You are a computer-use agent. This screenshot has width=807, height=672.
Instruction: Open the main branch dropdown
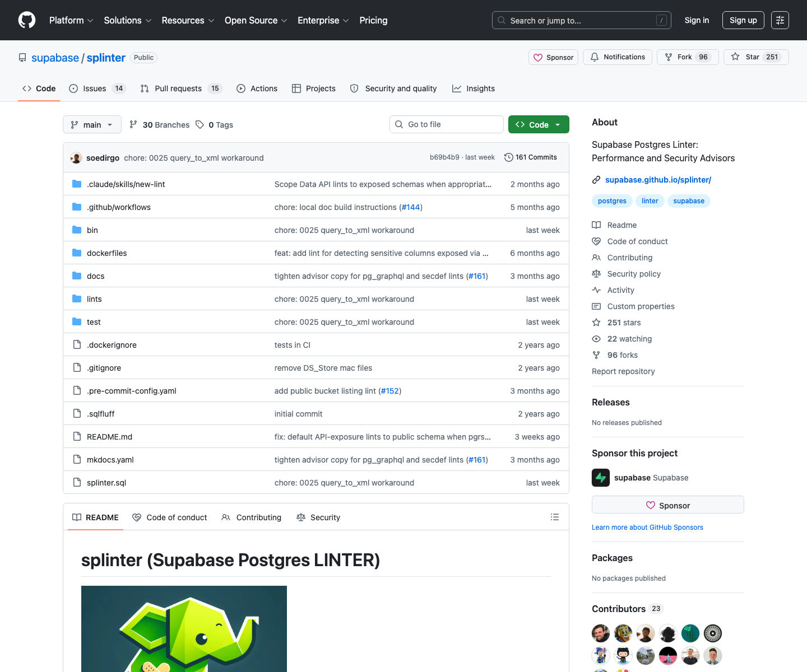[92, 124]
